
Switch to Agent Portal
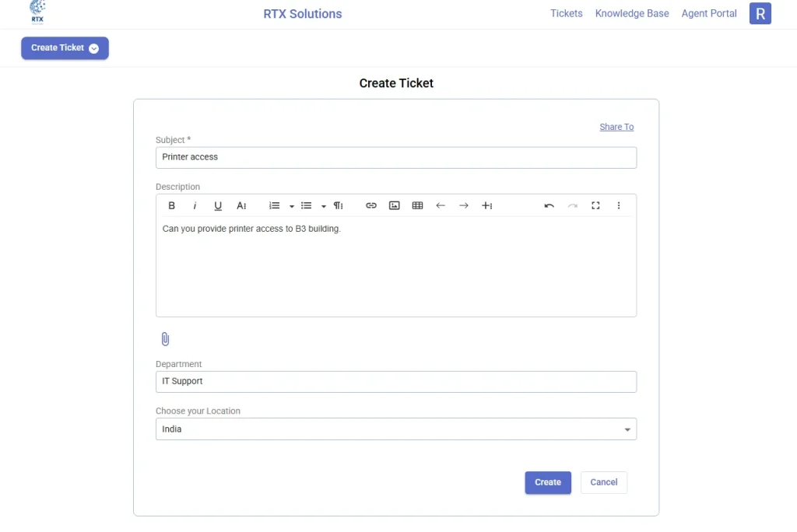pyautogui.click(x=708, y=14)
